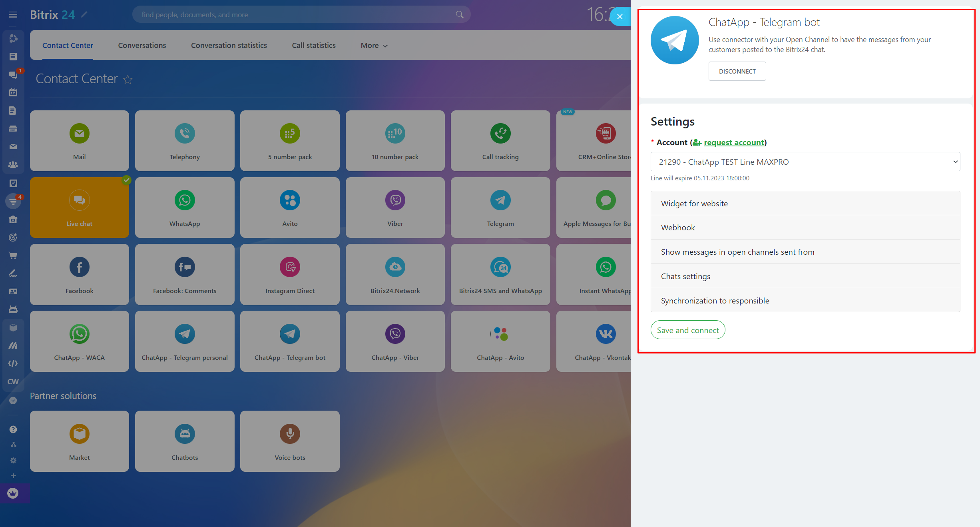
Task: Open the Viber channel tile
Action: pos(395,208)
